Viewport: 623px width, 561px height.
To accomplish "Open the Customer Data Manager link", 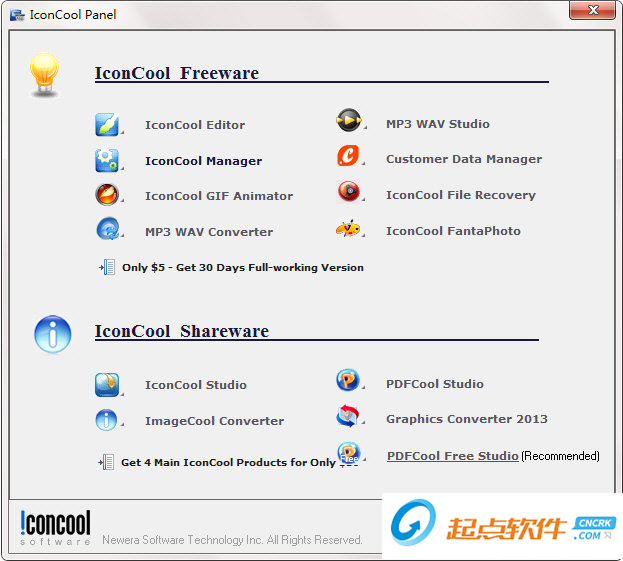I will (464, 159).
